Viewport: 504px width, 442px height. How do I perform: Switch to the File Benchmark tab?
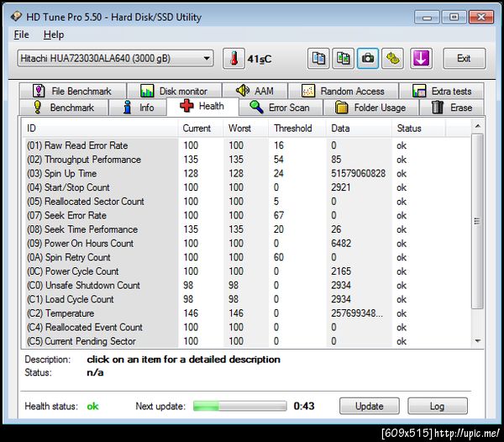[72, 91]
